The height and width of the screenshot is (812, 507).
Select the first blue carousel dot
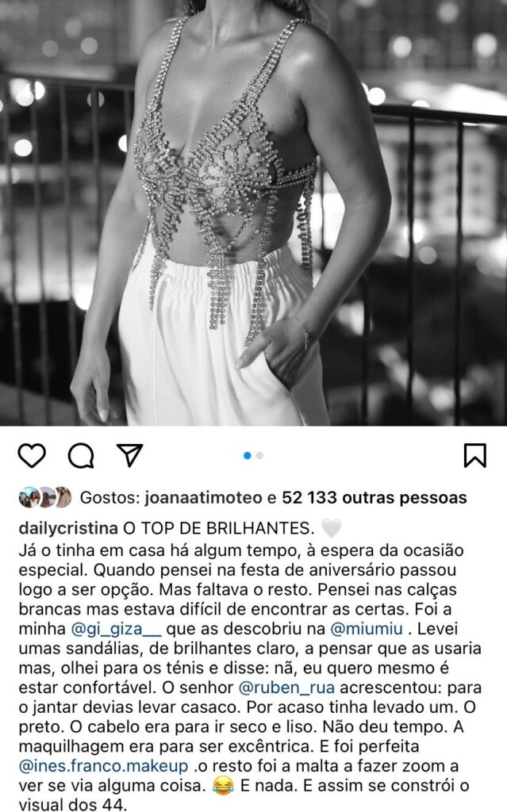(x=248, y=456)
